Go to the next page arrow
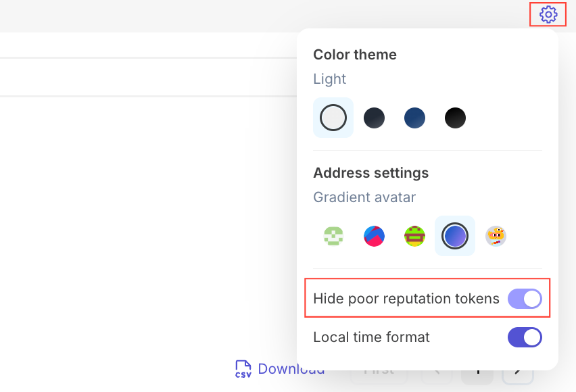 (519, 370)
